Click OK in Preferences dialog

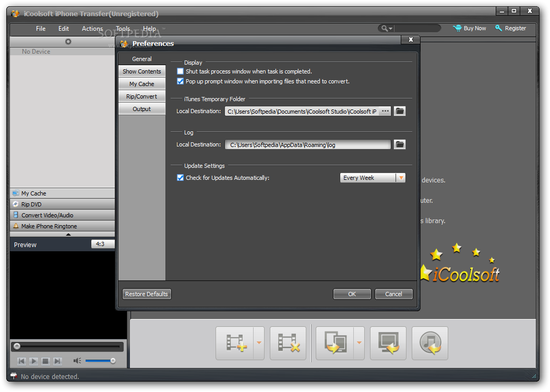[352, 294]
